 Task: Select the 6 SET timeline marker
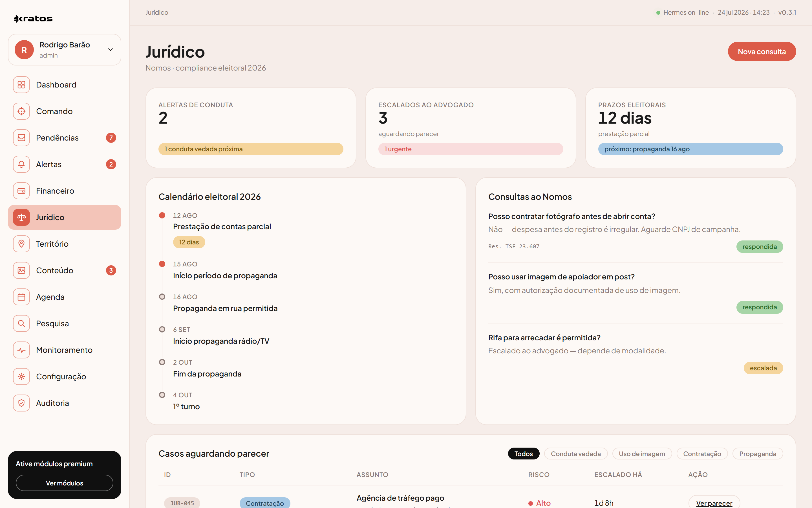pyautogui.click(x=162, y=329)
